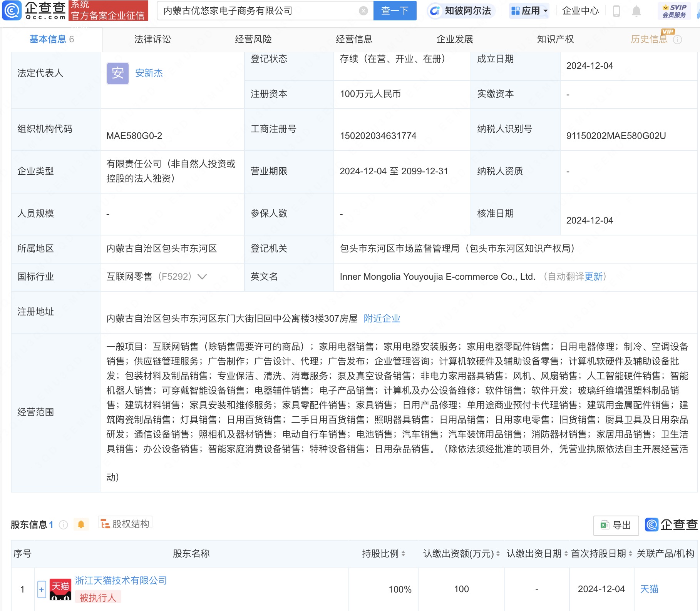Viewport: 700px width, 611px height.
Task: Open the notifications bell in header
Action: click(636, 11)
